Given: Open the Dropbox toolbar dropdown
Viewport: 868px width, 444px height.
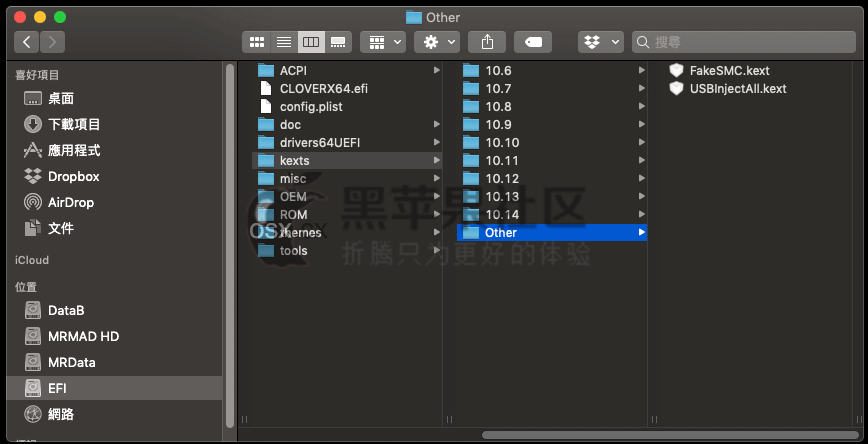Looking at the screenshot, I should pos(601,42).
